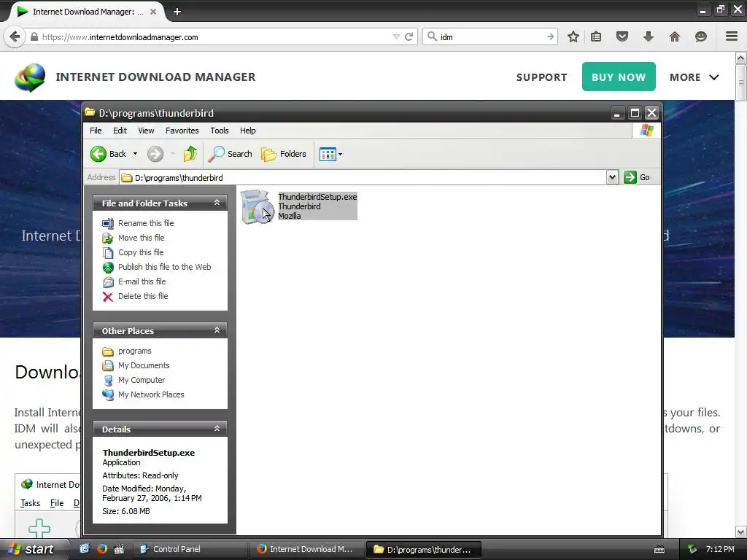747x560 pixels.
Task: Click the IDM logo on the website
Action: (30, 77)
